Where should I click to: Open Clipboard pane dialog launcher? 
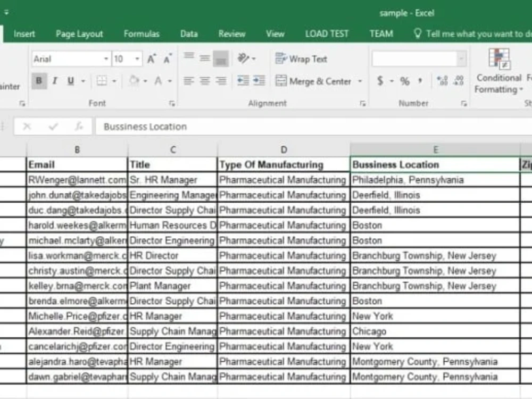22,104
